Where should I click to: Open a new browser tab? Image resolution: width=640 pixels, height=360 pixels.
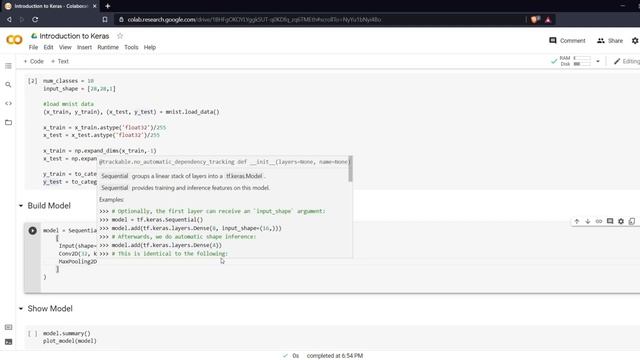pos(108,6)
